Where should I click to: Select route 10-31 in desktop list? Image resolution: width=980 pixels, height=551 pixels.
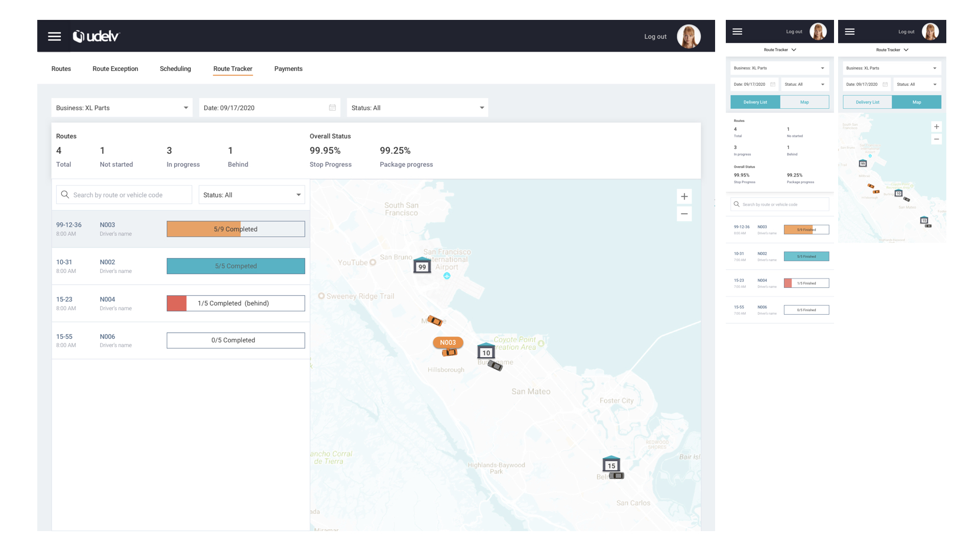181,266
